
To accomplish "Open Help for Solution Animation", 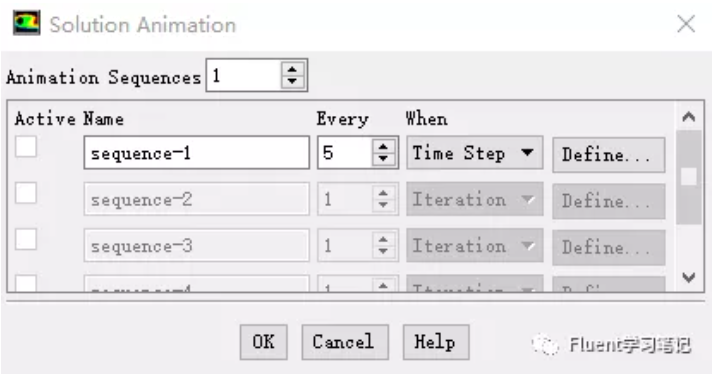I will tap(436, 342).
